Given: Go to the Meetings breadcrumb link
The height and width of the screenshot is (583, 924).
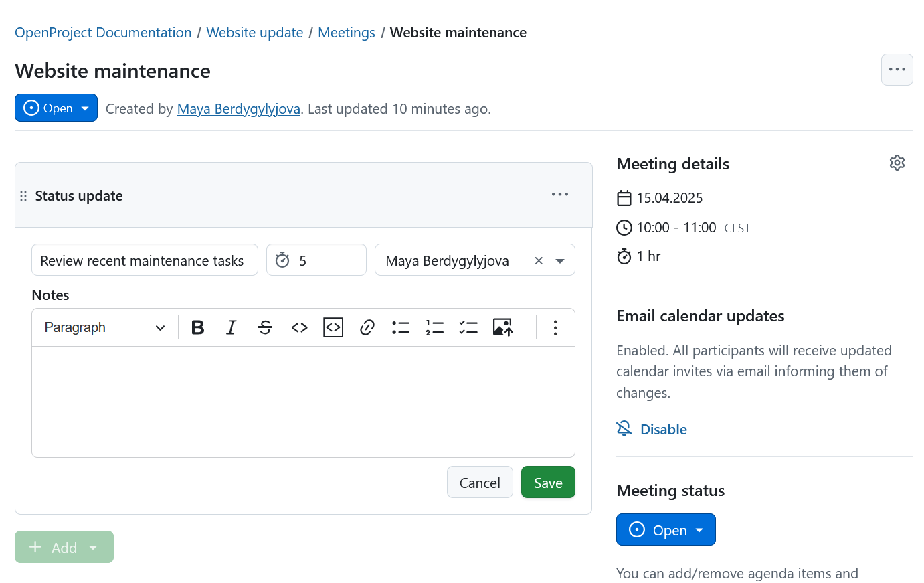Looking at the screenshot, I should (346, 32).
